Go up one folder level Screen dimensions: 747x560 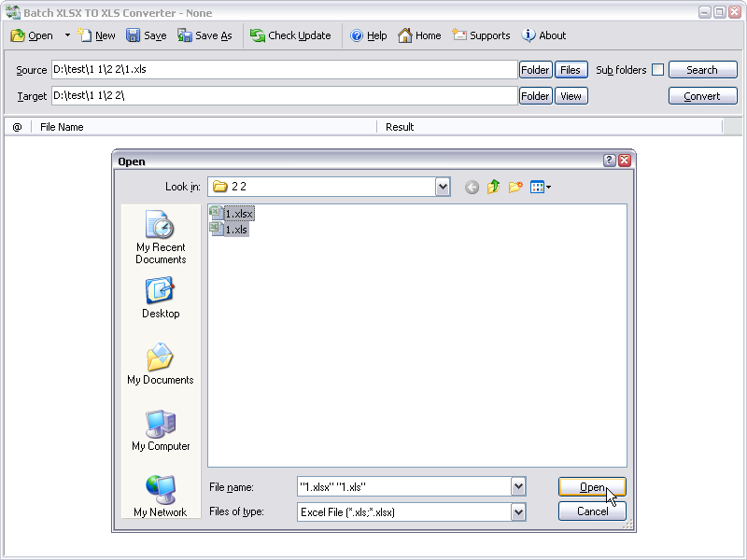(494, 188)
